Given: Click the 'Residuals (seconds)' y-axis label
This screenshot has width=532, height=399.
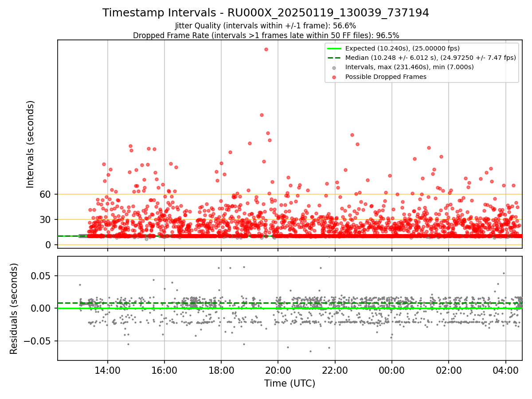Looking at the screenshot, I should [x=14, y=309].
